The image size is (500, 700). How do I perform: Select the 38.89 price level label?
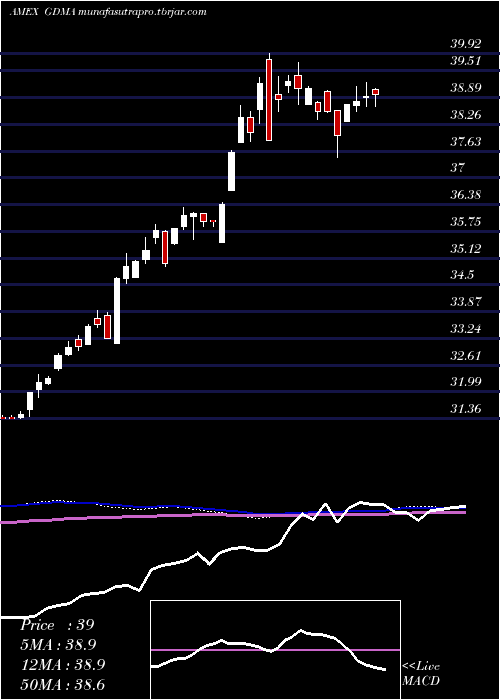pos(466,88)
